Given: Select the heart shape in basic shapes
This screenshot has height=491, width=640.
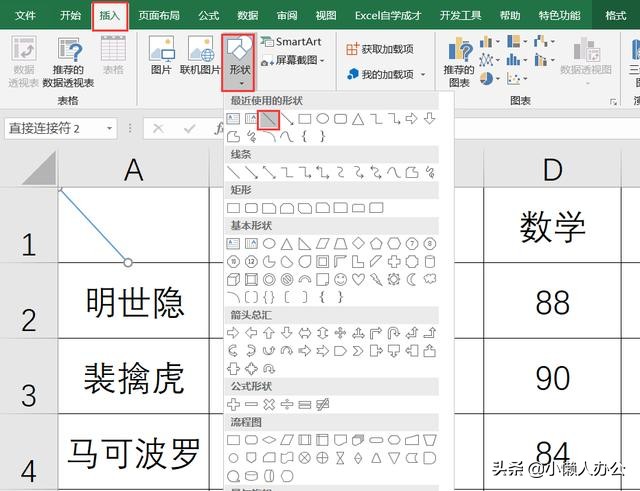Looking at the screenshot, I should pyautogui.click(x=358, y=280).
